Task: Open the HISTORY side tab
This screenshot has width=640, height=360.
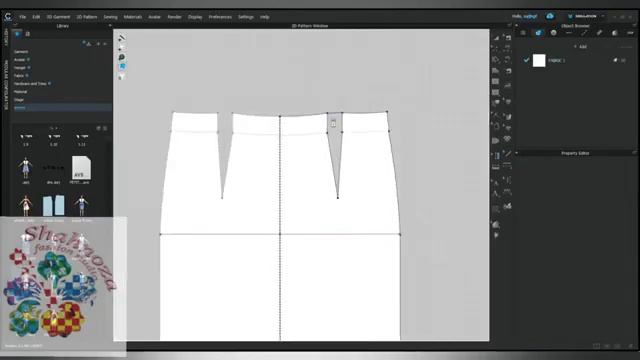Action: pos(6,38)
